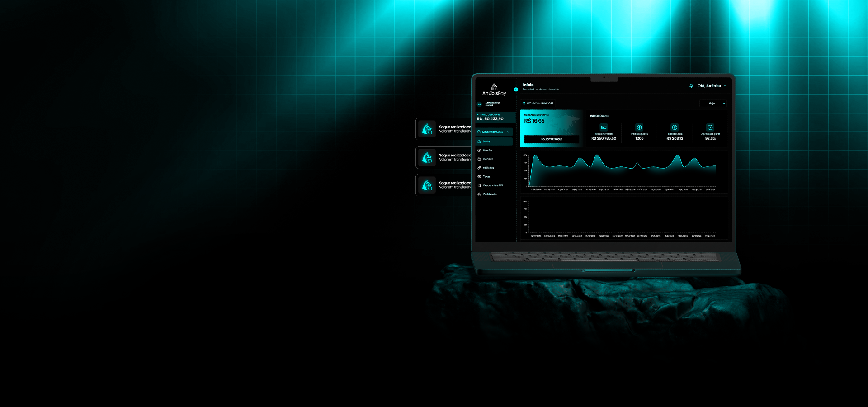The width and height of the screenshot is (868, 407).
Task: Click the AnúbisPay logo
Action: (494, 90)
